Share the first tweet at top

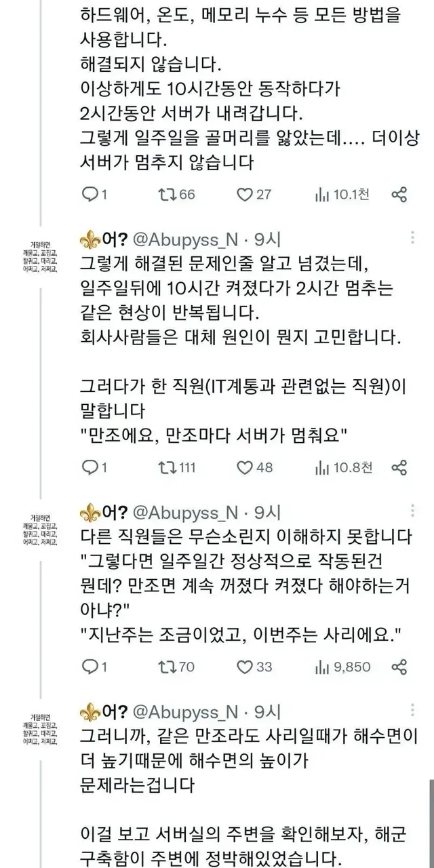pos(399,195)
